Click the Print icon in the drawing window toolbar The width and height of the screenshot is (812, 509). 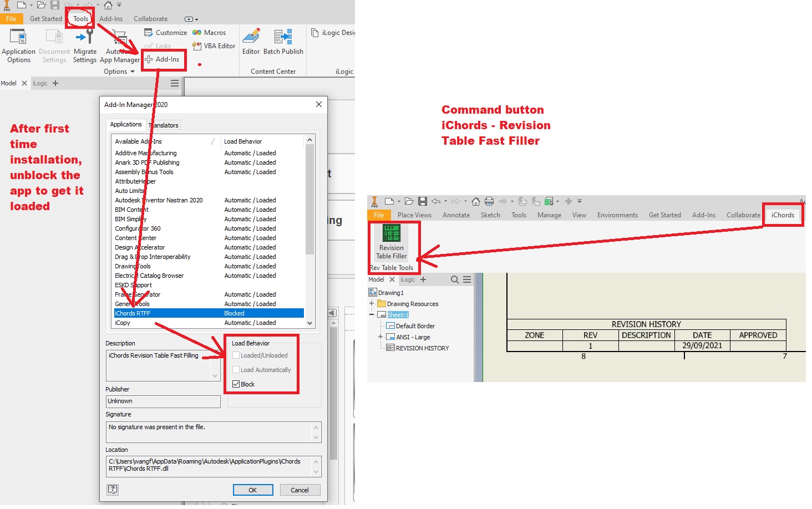489,201
